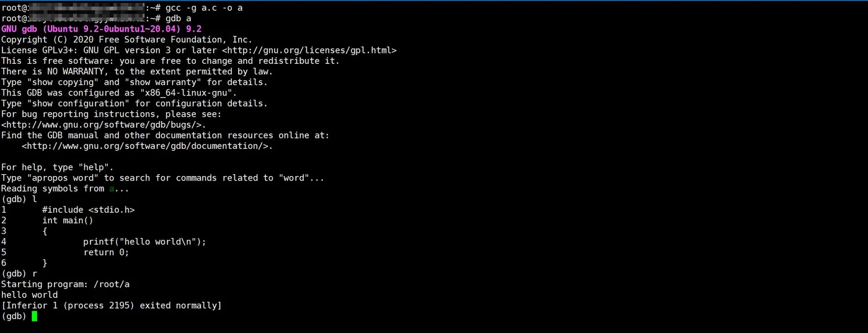Click the "int main()" source line
The height and width of the screenshot is (333, 868).
(68, 220)
